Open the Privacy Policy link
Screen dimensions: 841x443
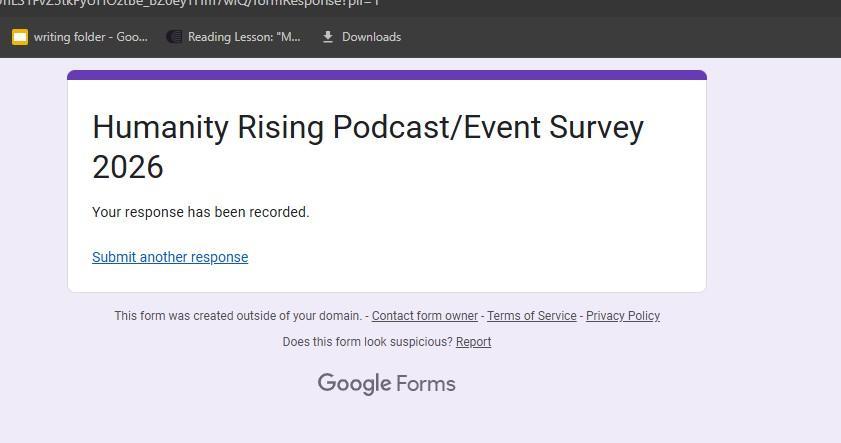(x=622, y=316)
